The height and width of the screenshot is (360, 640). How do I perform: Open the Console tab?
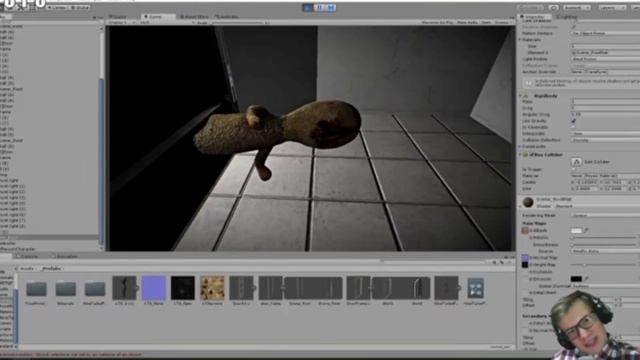point(28,257)
